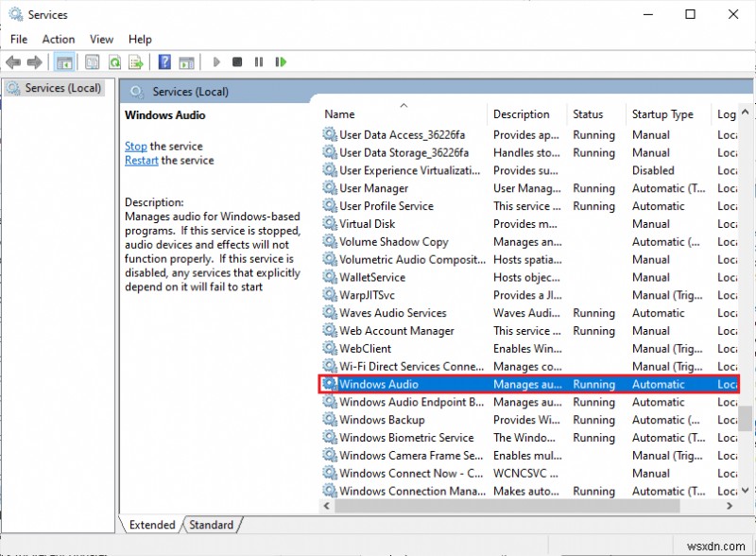Sort by the Status column header

tap(588, 114)
